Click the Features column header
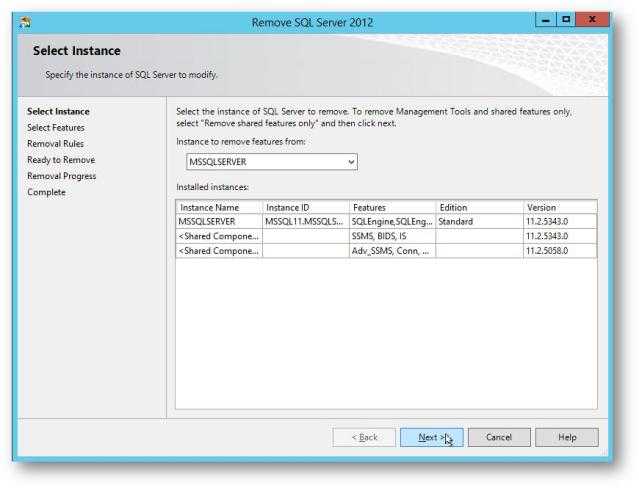The image size is (639, 488). [x=391, y=207]
